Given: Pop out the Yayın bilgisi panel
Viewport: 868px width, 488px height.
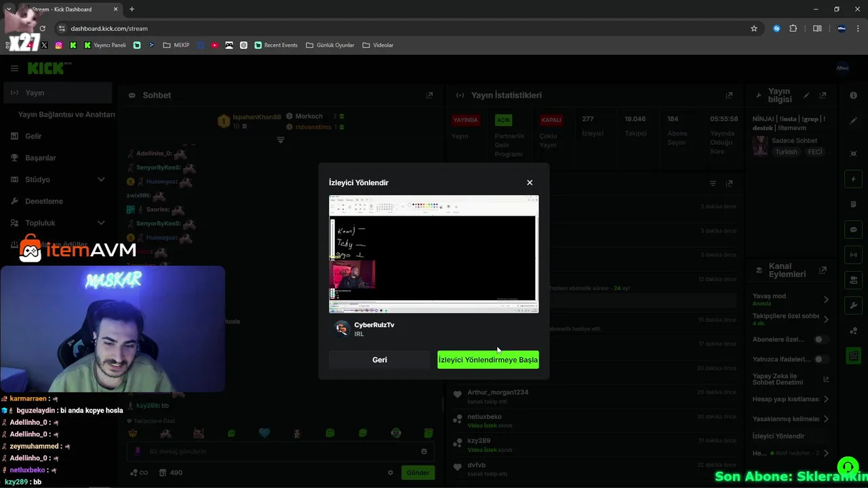Looking at the screenshot, I should click(x=823, y=96).
